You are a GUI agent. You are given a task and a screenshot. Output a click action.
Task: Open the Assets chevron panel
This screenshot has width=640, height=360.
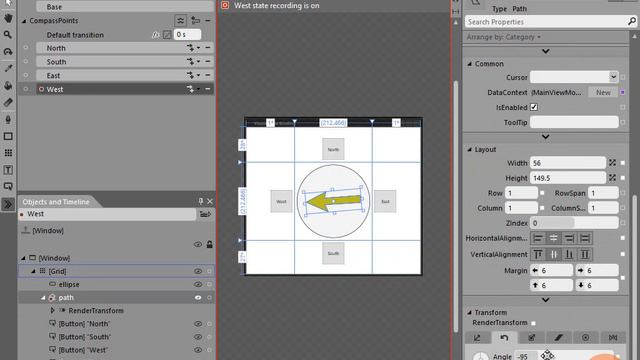(8, 204)
